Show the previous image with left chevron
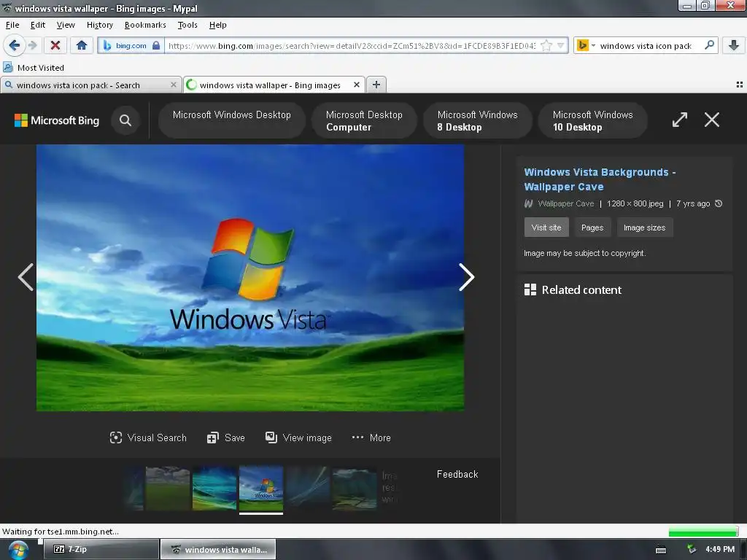 point(26,277)
